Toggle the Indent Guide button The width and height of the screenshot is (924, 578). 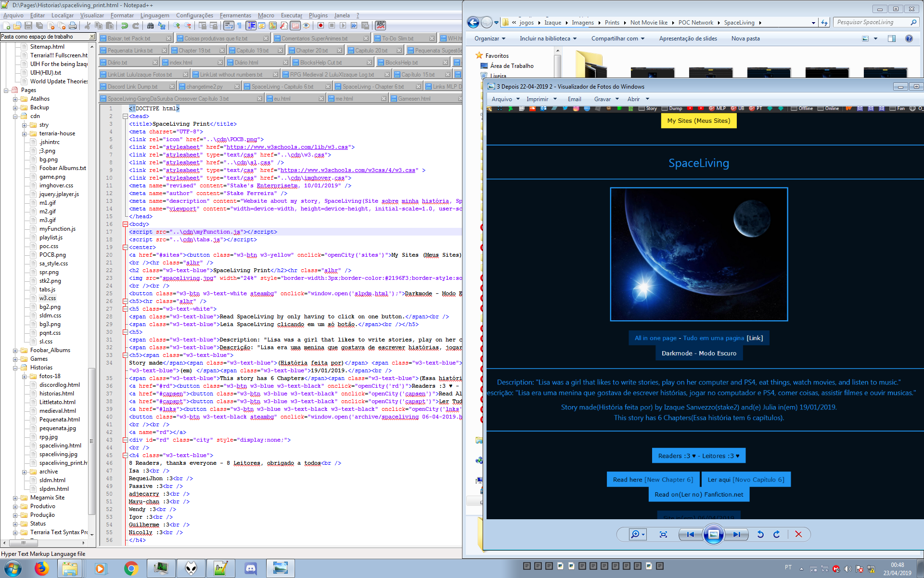coord(251,26)
